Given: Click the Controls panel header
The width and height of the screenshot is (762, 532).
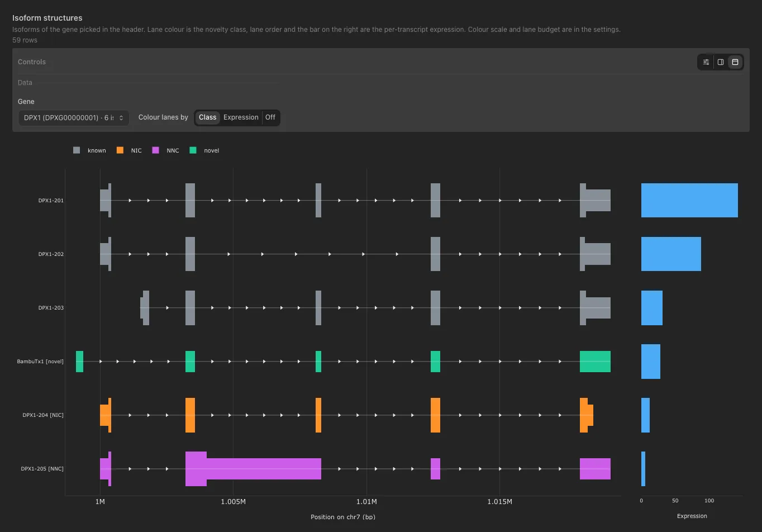Looking at the screenshot, I should pyautogui.click(x=32, y=62).
